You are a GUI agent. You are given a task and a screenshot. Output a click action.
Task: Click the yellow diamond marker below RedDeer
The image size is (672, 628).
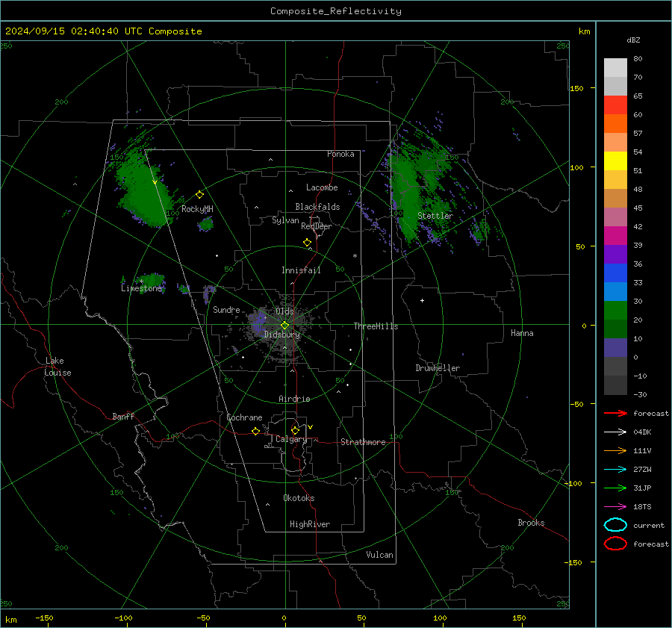pos(307,243)
